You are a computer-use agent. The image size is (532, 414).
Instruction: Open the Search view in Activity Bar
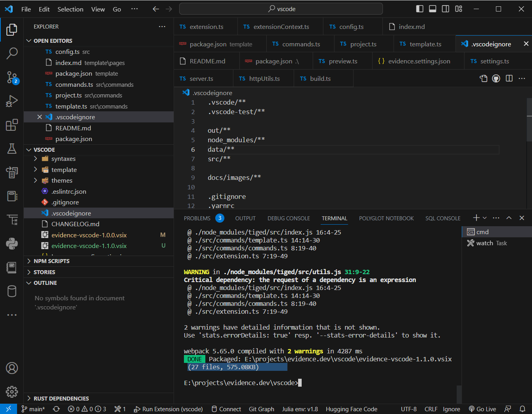12,53
